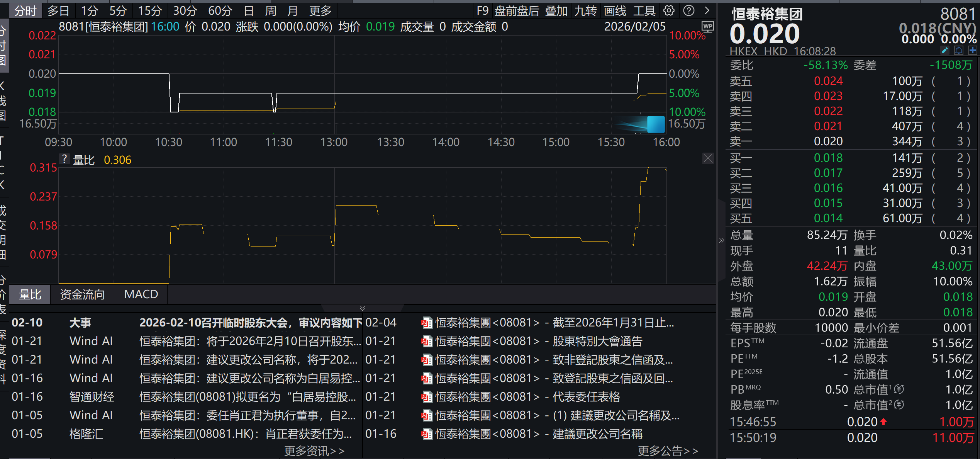Close the 量比 indicator panel

pyautogui.click(x=708, y=158)
